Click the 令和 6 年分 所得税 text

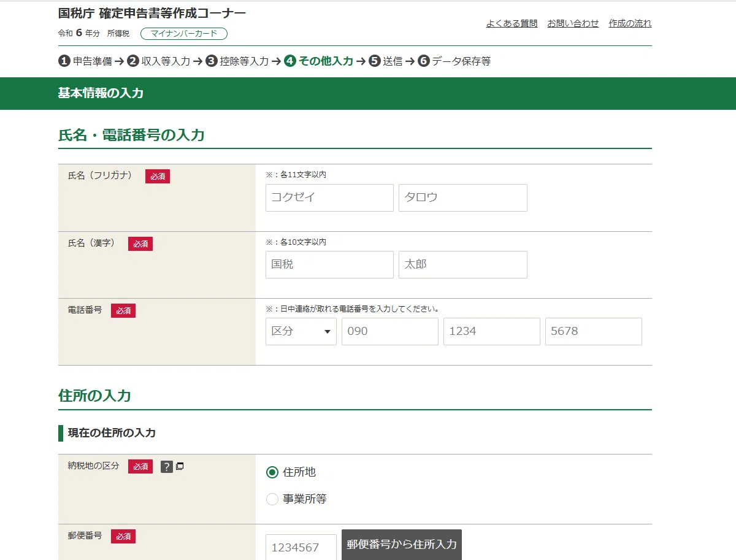(94, 34)
